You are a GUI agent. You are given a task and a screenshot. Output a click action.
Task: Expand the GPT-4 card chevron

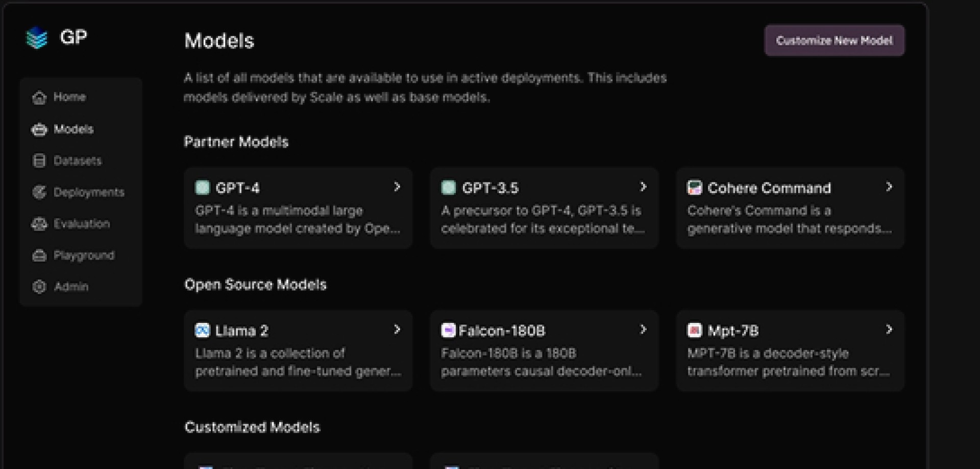tap(397, 187)
